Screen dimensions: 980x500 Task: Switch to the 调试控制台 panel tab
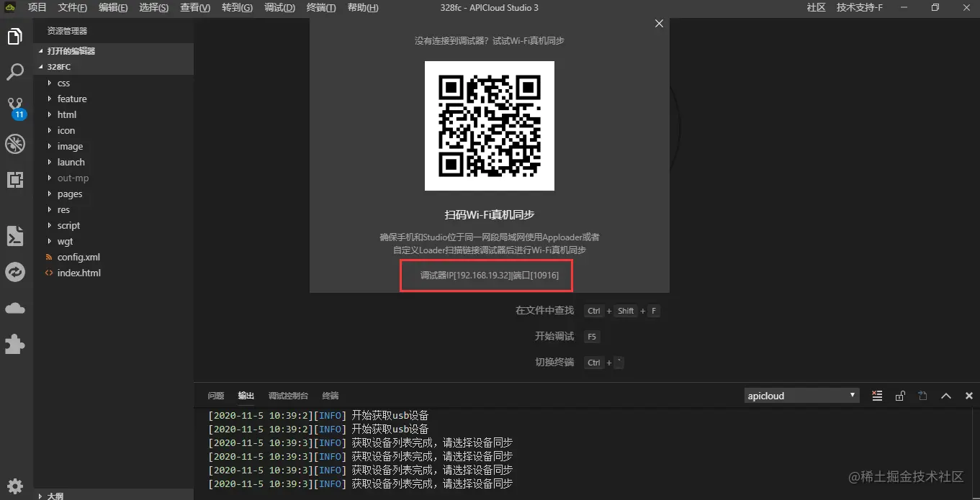(288, 396)
